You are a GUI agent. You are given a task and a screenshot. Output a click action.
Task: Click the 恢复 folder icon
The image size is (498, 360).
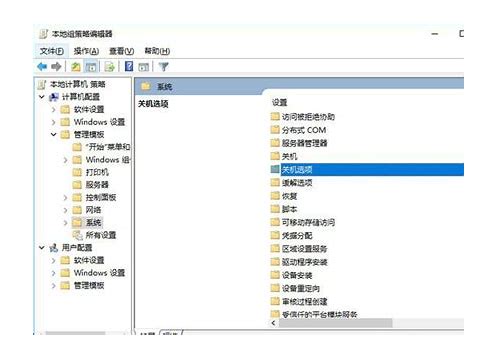point(275,196)
